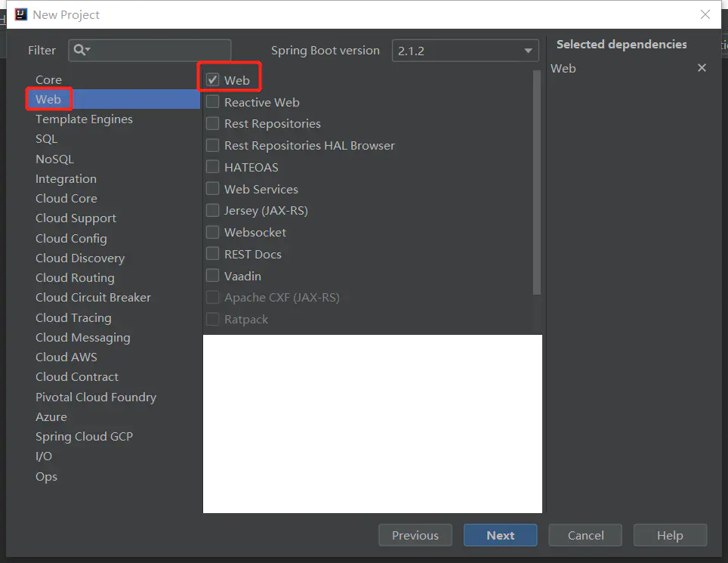
Task: Cancel the project wizard
Action: pos(585,535)
